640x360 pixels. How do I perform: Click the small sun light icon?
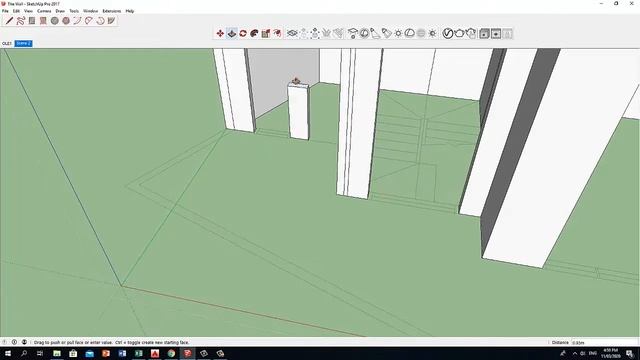(x=398, y=33)
